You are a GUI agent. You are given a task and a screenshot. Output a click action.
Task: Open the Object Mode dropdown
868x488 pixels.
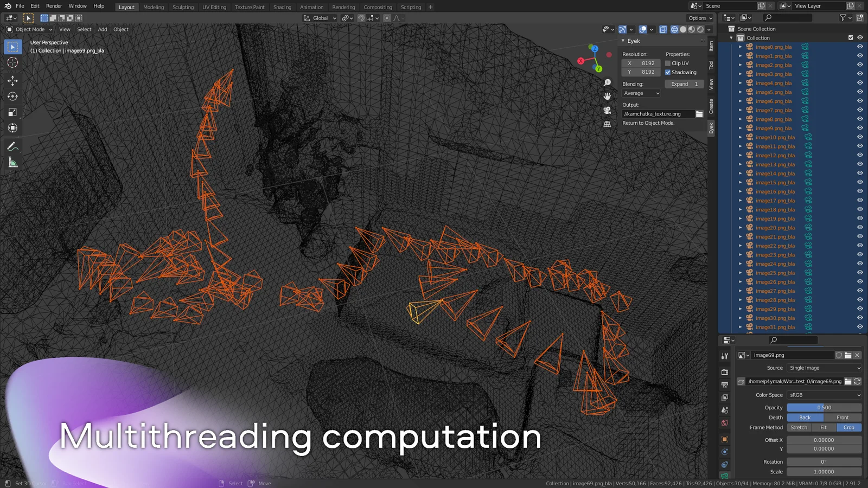point(30,29)
